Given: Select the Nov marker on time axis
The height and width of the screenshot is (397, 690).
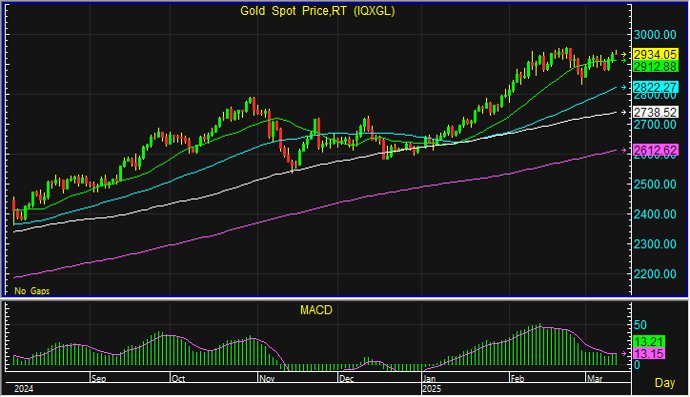Looking at the screenshot, I should [x=266, y=378].
